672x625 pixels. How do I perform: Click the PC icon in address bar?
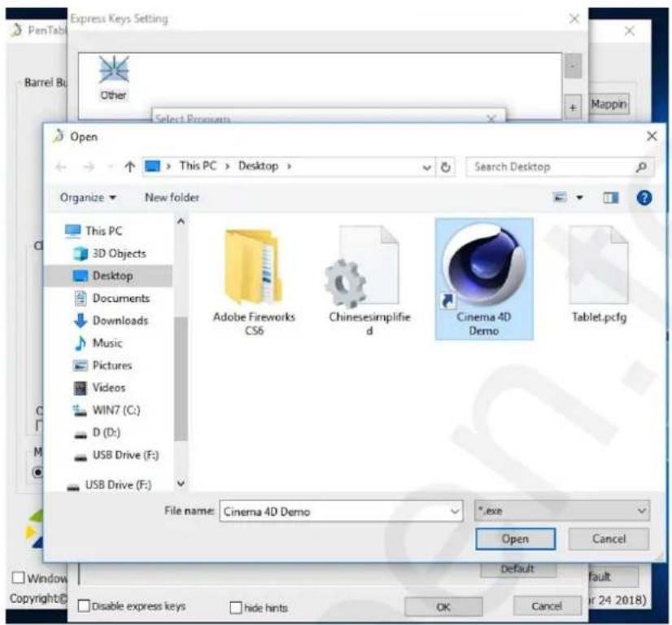pyautogui.click(x=153, y=166)
